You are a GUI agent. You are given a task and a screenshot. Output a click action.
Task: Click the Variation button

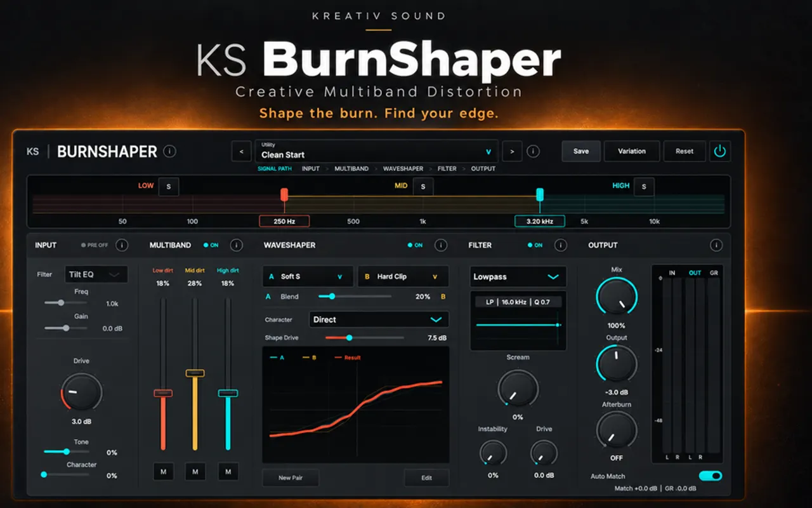point(632,151)
